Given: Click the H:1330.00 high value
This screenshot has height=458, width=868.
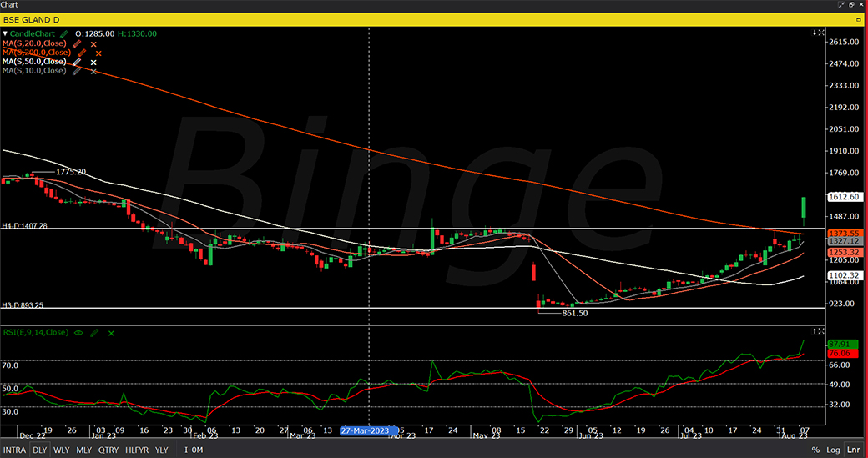Looking at the screenshot, I should pos(137,33).
